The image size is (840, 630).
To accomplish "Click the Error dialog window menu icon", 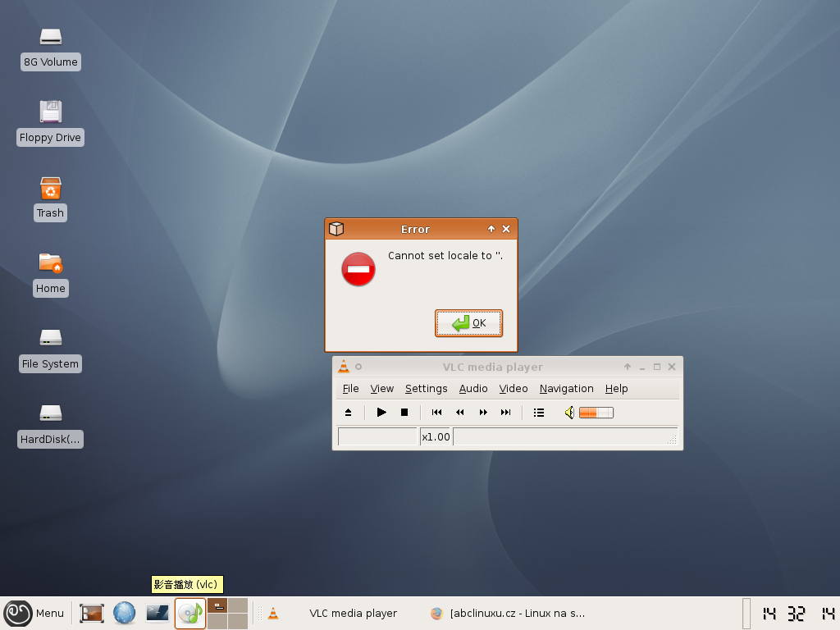I will 336,229.
